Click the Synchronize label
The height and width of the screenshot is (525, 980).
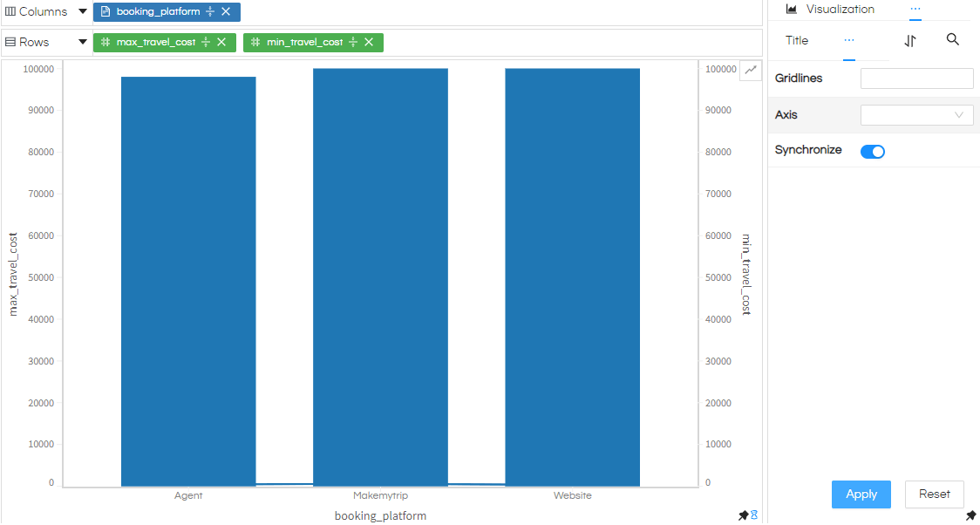pyautogui.click(x=808, y=150)
